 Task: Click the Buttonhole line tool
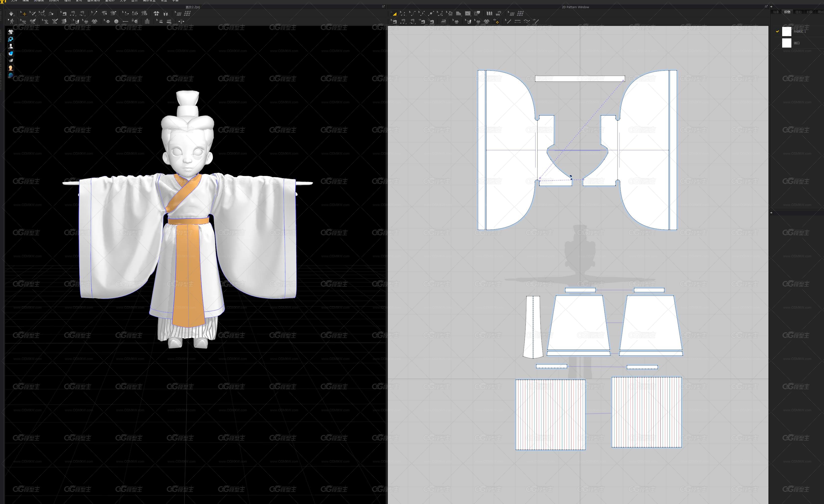[x=125, y=21]
